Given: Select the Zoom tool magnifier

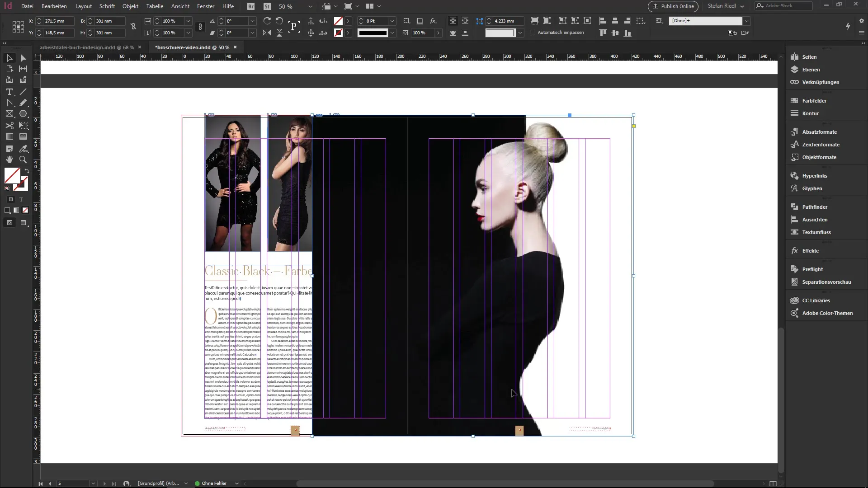Looking at the screenshot, I should [23, 160].
